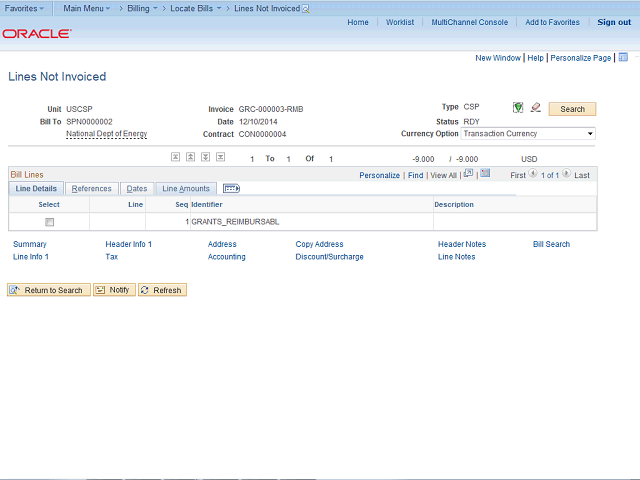Click the Oracle logo

pyautogui.click(x=37, y=33)
